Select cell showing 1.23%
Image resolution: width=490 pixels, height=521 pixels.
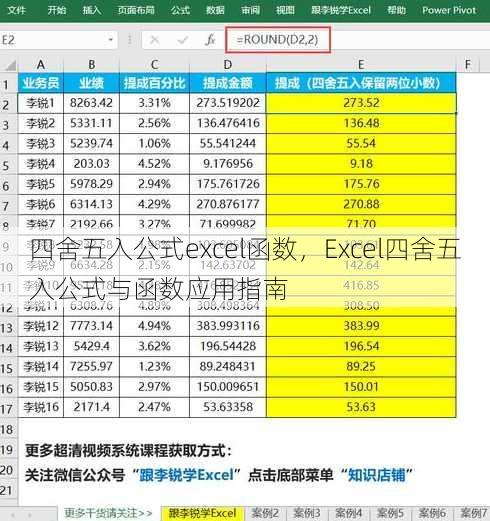(154, 367)
